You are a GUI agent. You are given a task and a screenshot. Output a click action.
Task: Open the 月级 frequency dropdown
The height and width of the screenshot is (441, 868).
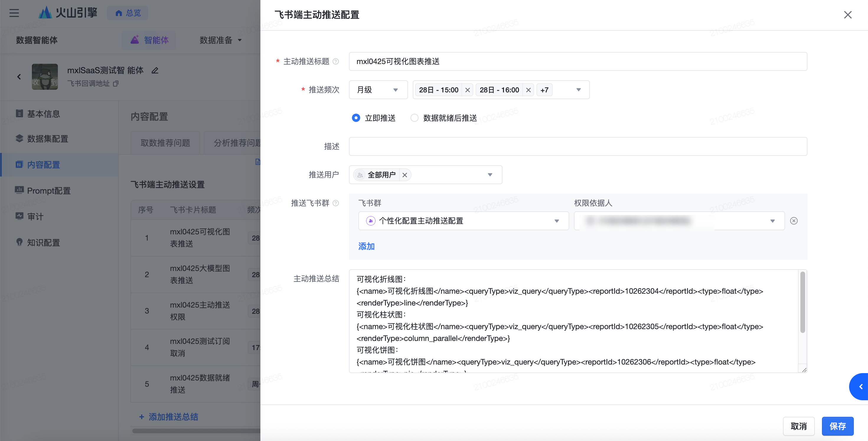tap(378, 90)
